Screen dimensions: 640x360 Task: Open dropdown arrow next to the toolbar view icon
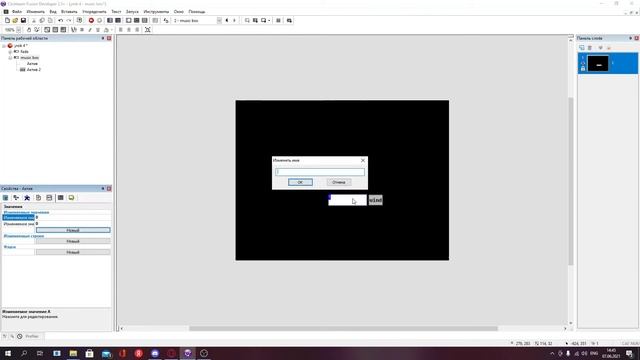point(269,20)
